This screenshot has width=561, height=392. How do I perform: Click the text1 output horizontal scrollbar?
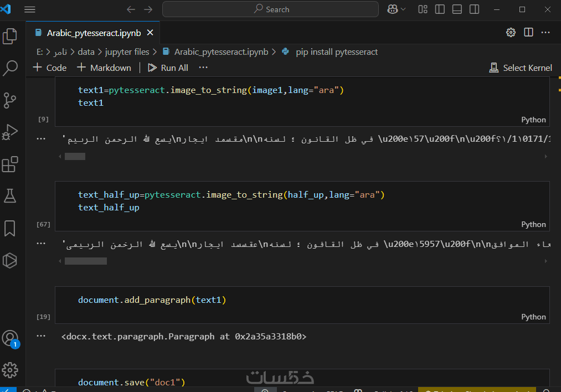click(x=75, y=157)
